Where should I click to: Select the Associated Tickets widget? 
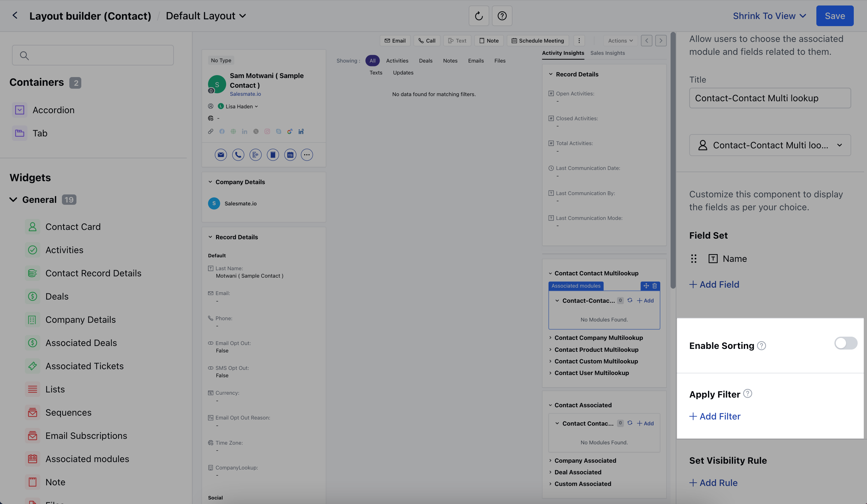tap(84, 366)
